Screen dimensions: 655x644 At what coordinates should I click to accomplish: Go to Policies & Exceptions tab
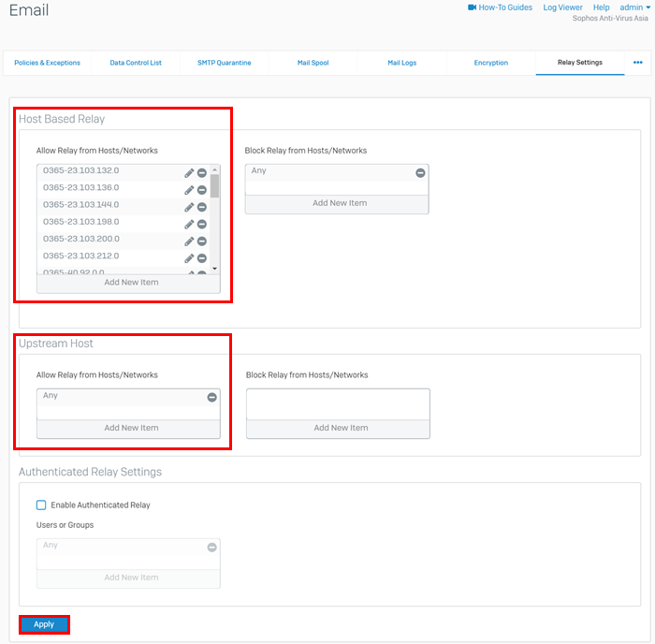tap(47, 63)
